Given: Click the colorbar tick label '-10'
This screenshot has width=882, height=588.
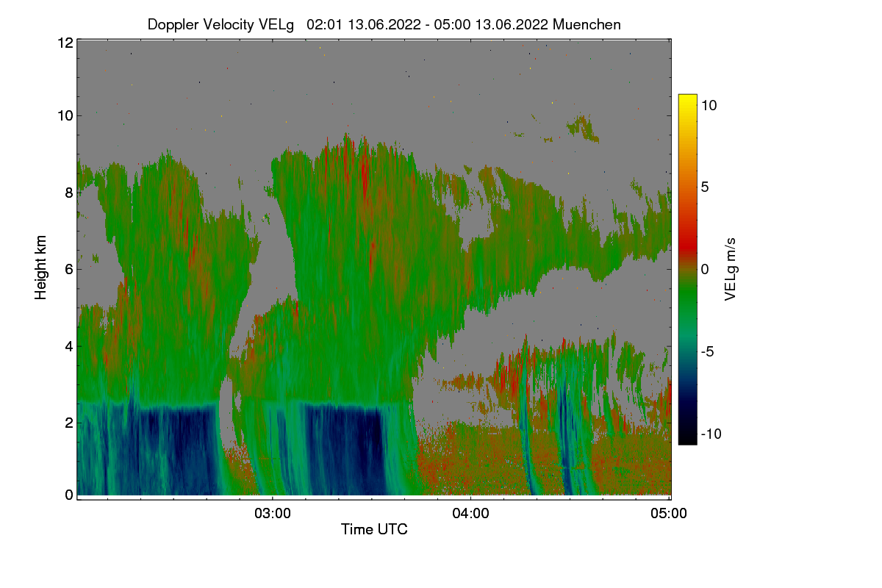Looking at the screenshot, I should pos(711,434).
